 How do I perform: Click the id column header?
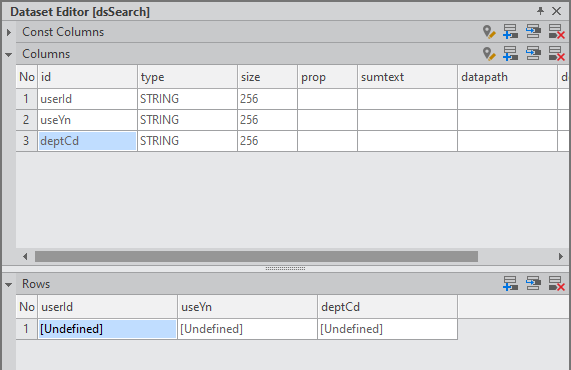(87, 77)
